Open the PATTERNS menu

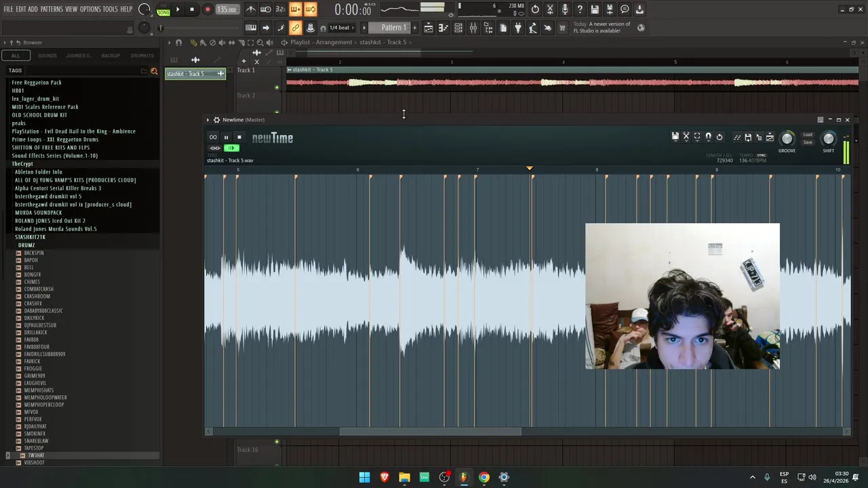pos(52,9)
